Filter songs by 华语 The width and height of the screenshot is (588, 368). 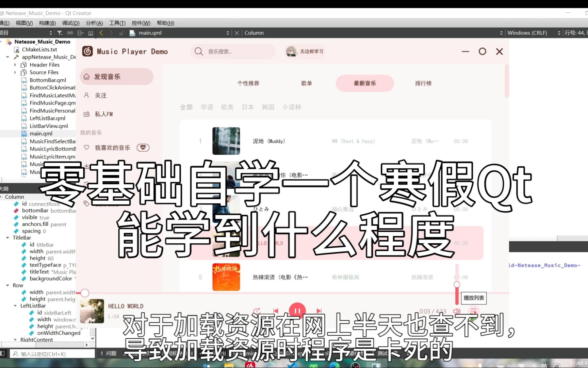click(207, 107)
